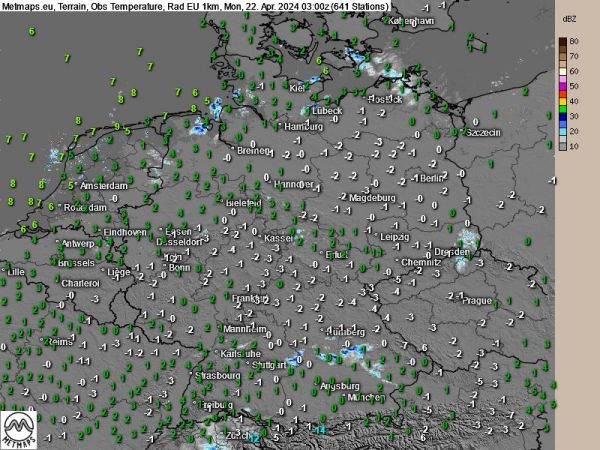This screenshot has height=450, width=600.
Task: Click the radar echo near Dresden
Action: (468, 239)
